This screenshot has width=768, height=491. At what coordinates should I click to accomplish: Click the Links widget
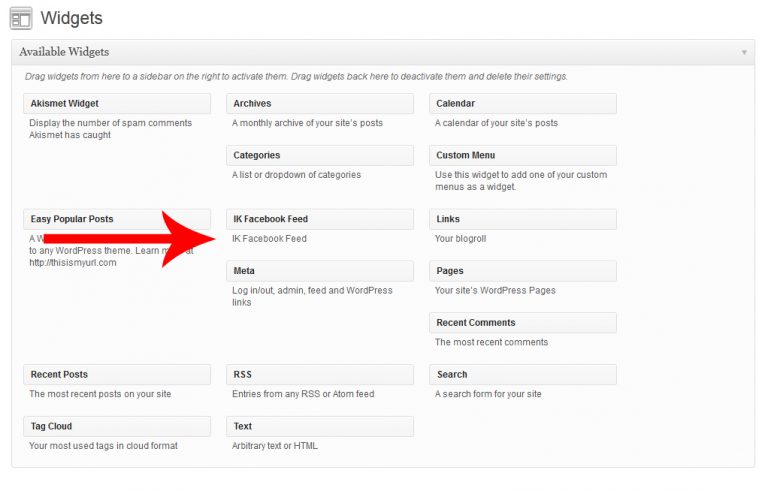tap(523, 219)
